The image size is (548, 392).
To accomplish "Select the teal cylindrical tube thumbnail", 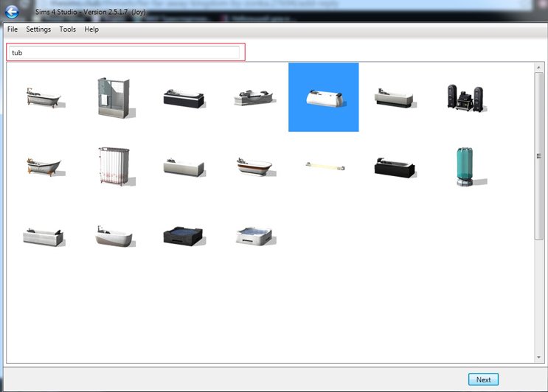I will [465, 166].
